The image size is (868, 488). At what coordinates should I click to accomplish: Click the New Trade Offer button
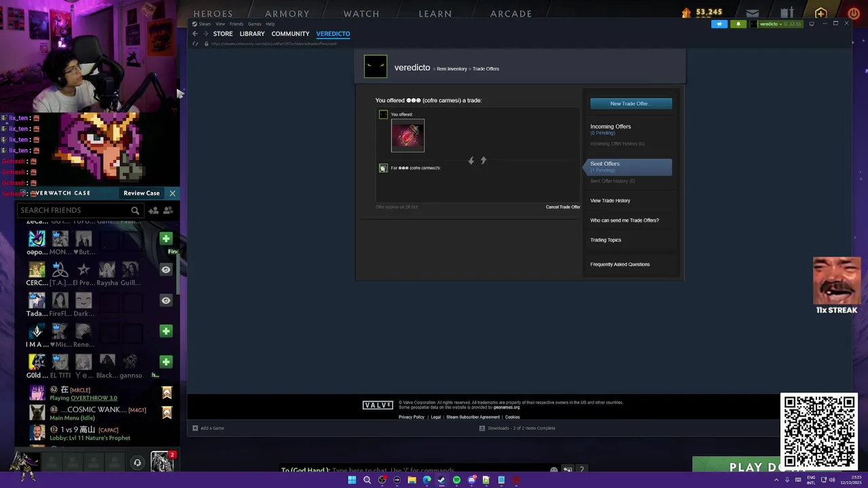631,104
